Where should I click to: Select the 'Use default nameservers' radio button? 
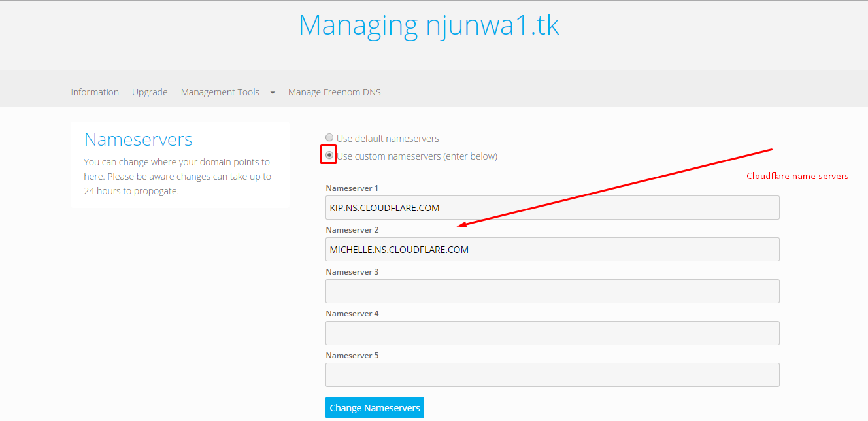(329, 138)
